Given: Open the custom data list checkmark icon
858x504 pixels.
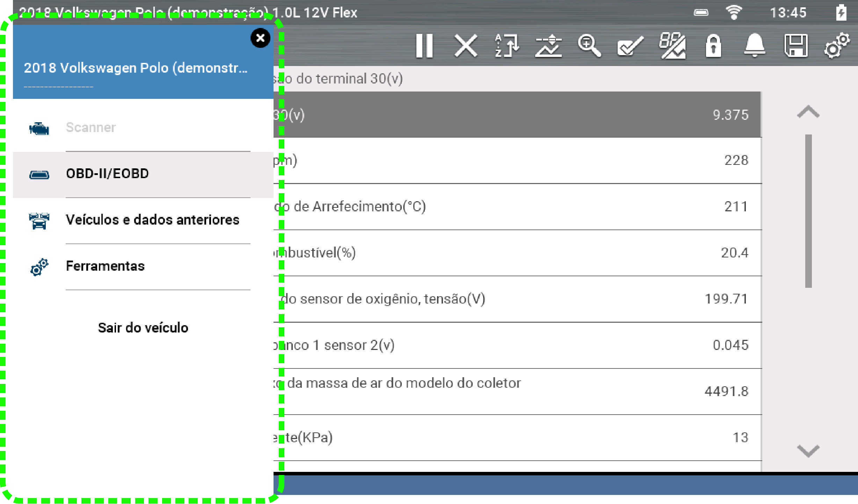Looking at the screenshot, I should [x=630, y=46].
